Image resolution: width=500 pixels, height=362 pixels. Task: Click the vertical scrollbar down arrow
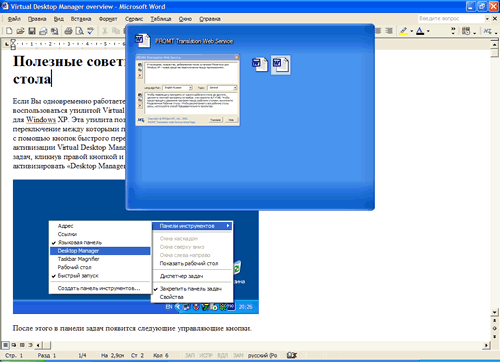coord(495,312)
